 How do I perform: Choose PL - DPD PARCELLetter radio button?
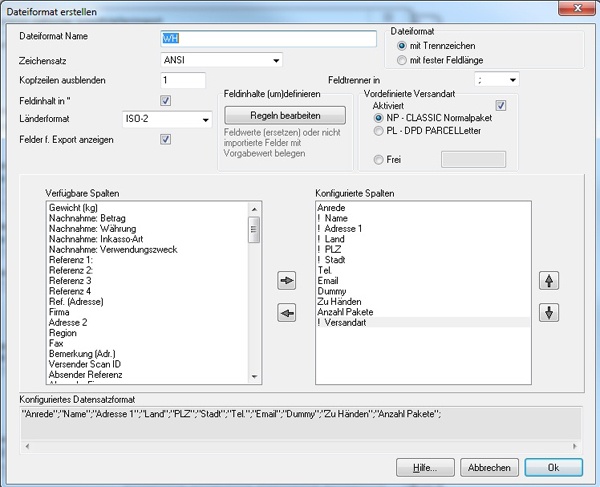click(x=378, y=131)
